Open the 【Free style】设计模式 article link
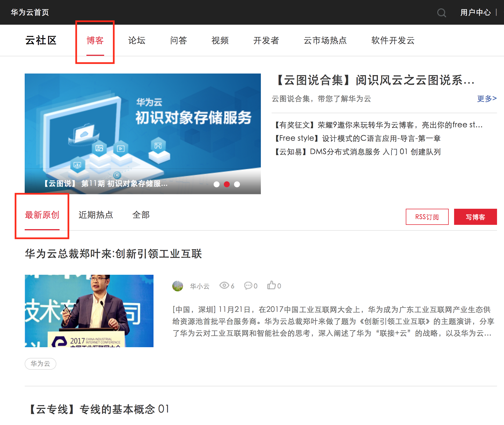 (x=356, y=138)
